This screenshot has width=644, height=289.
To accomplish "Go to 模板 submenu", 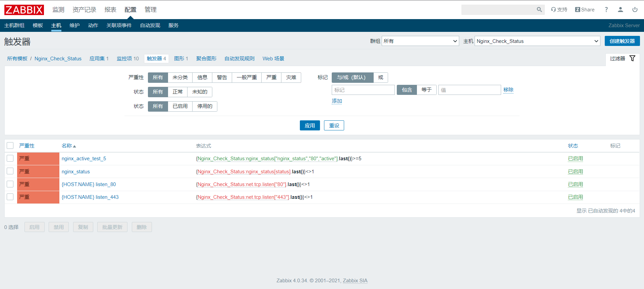I will click(x=38, y=25).
